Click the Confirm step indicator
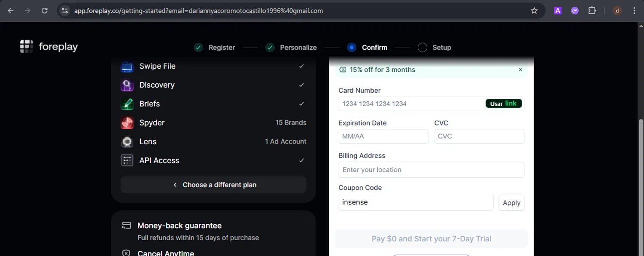 pyautogui.click(x=352, y=47)
